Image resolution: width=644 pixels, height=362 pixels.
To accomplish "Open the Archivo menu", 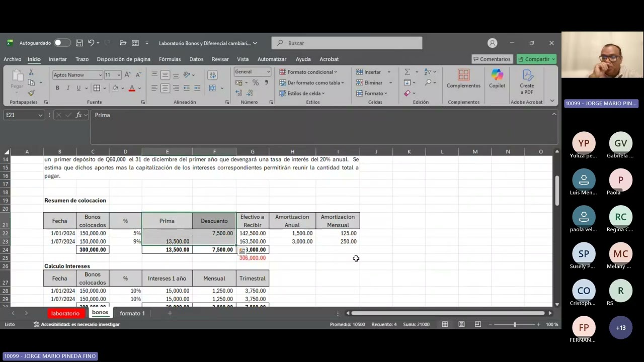I will (12, 59).
